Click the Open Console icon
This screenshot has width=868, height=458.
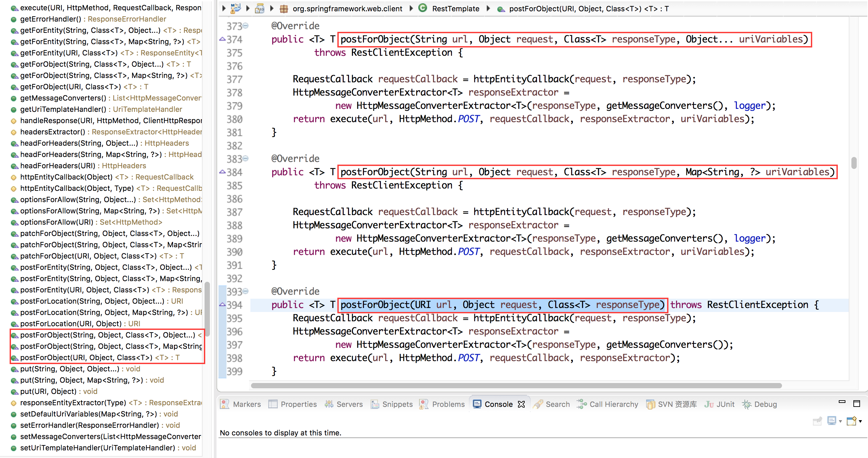tap(851, 421)
